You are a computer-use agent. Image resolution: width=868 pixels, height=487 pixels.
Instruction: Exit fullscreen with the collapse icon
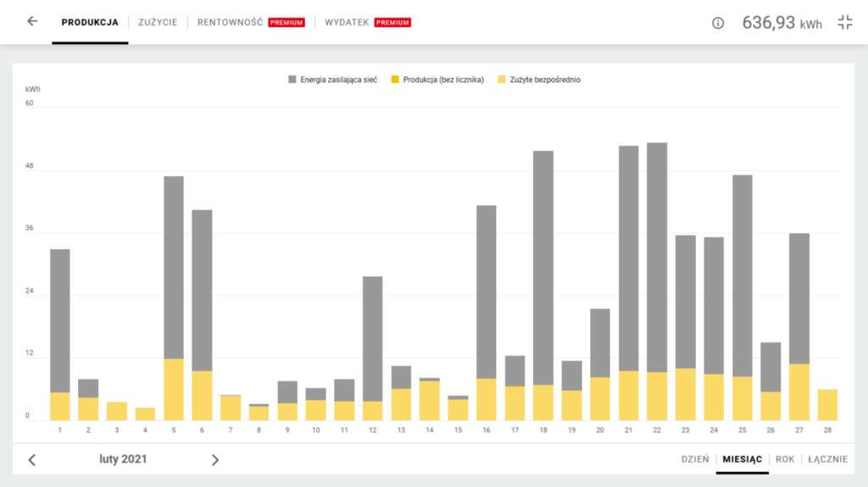click(x=844, y=23)
